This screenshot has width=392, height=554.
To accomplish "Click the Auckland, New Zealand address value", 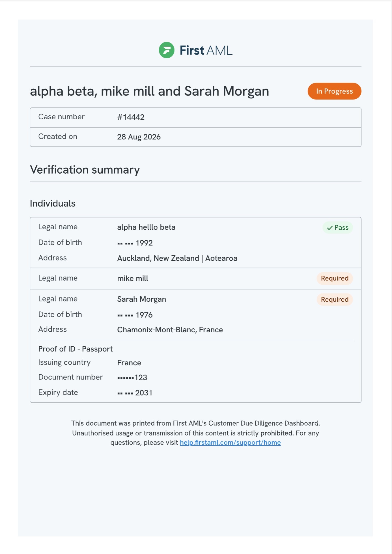I will 177,258.
